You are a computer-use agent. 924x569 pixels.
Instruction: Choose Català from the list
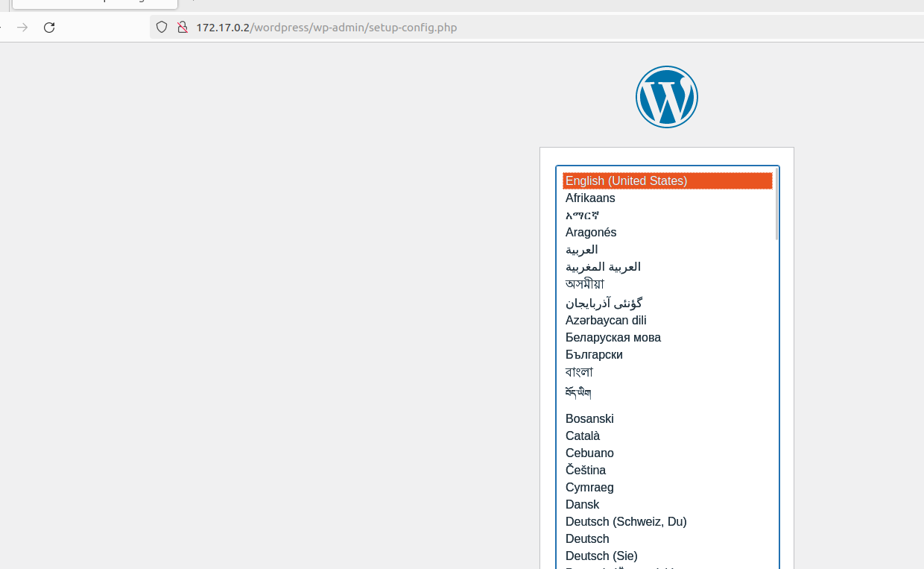[667, 436]
